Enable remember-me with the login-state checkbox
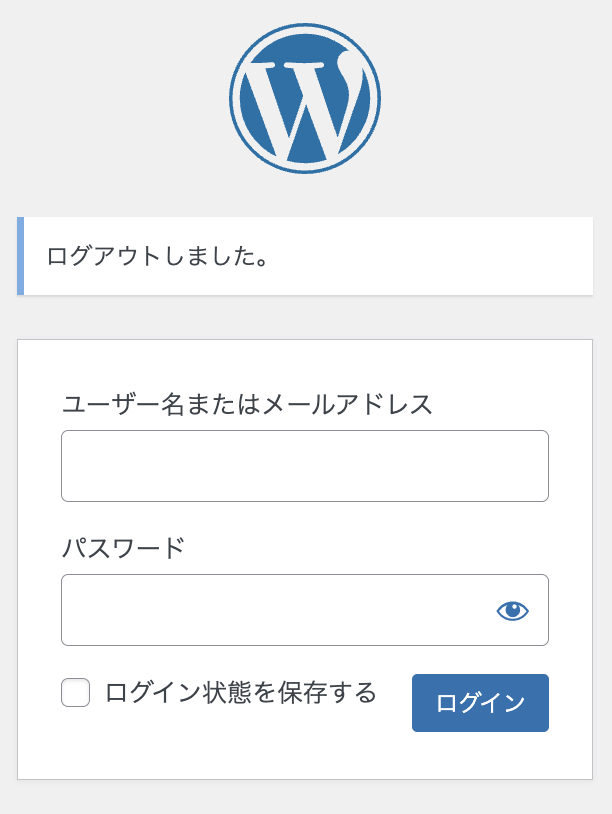The image size is (612, 814). (76, 692)
